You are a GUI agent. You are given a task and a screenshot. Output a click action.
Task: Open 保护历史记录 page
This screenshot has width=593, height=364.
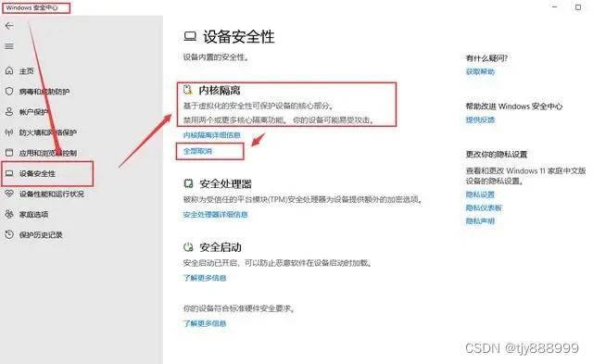[41, 234]
